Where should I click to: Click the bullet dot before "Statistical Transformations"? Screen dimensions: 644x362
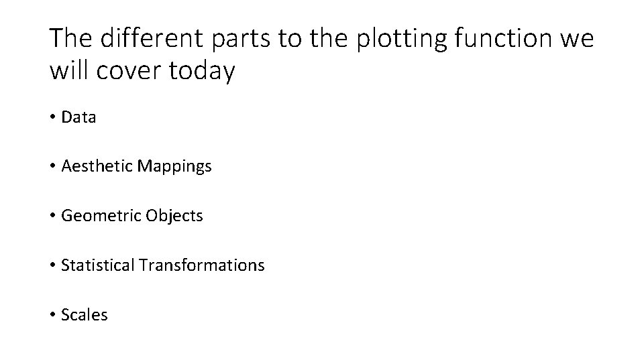(52, 265)
